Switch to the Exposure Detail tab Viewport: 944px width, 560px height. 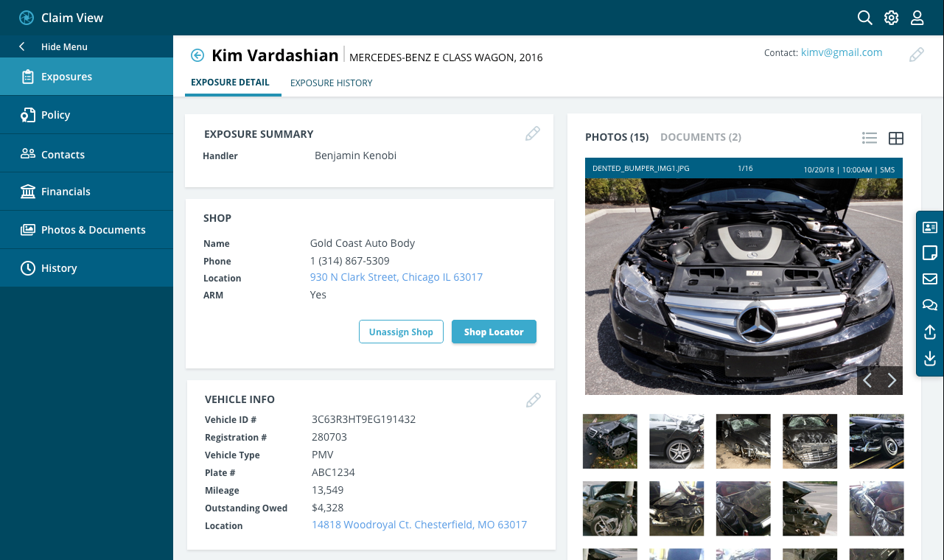pyautogui.click(x=230, y=83)
